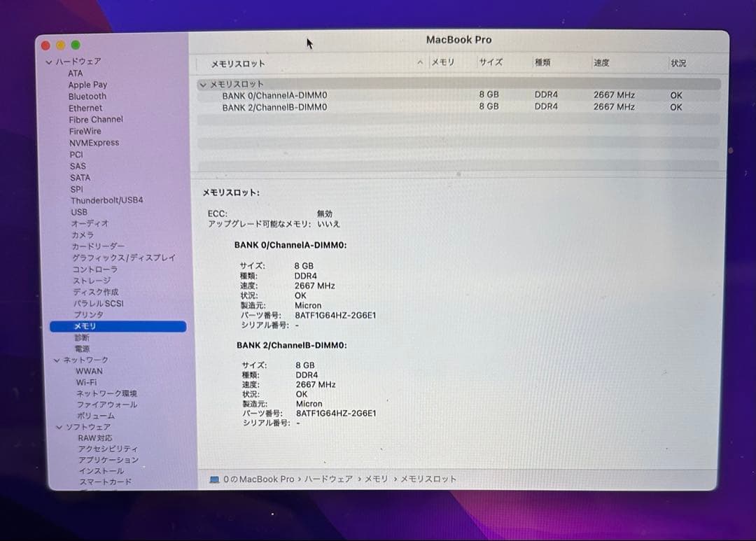Collapse the ネットワーク sidebar section
The width and height of the screenshot is (756, 541).
[57, 359]
